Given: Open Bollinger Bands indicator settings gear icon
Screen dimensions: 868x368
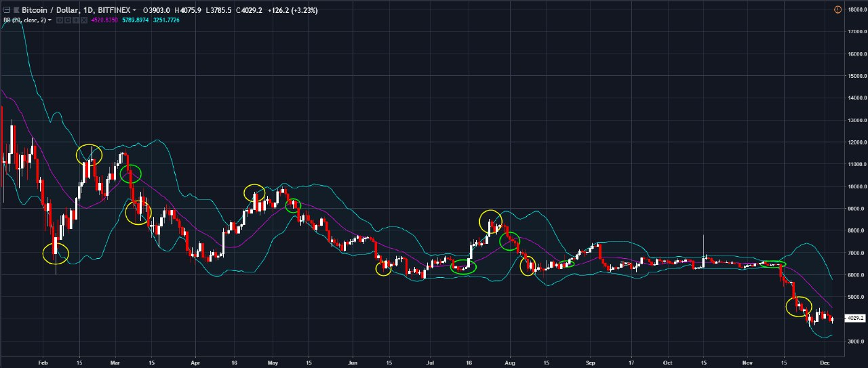Looking at the screenshot, I should click(x=66, y=20).
